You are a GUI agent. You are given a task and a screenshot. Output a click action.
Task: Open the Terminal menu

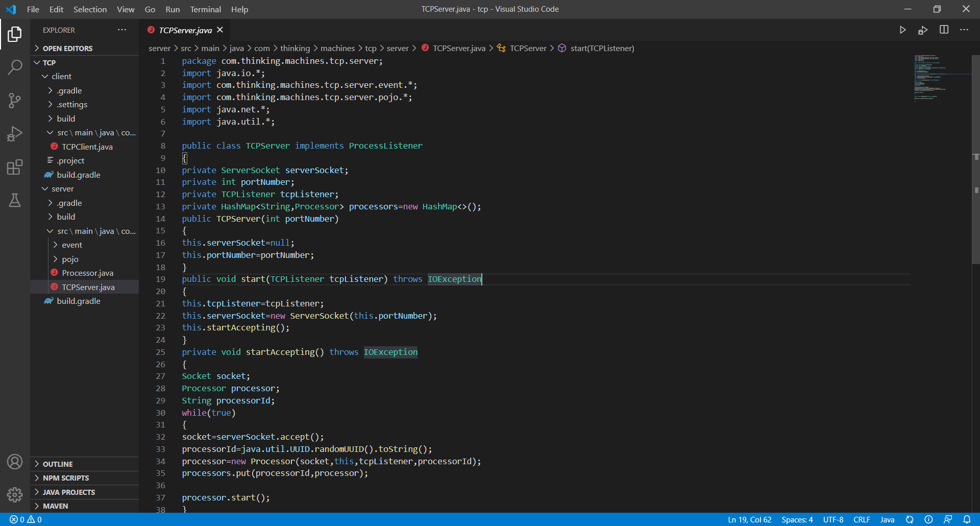(x=205, y=9)
